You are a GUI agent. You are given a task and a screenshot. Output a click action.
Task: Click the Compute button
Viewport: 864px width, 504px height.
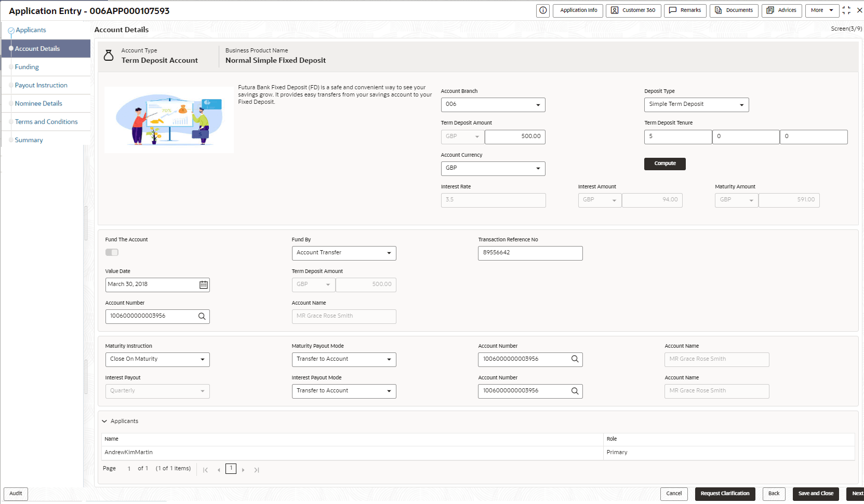point(665,164)
